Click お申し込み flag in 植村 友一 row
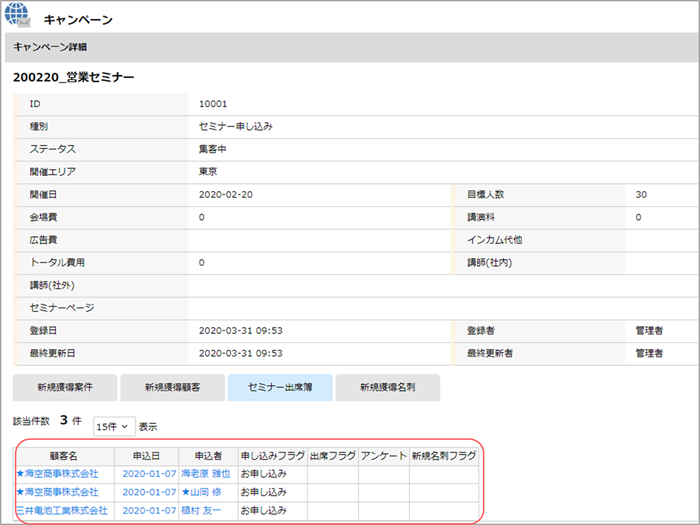700x525 pixels. click(263, 510)
